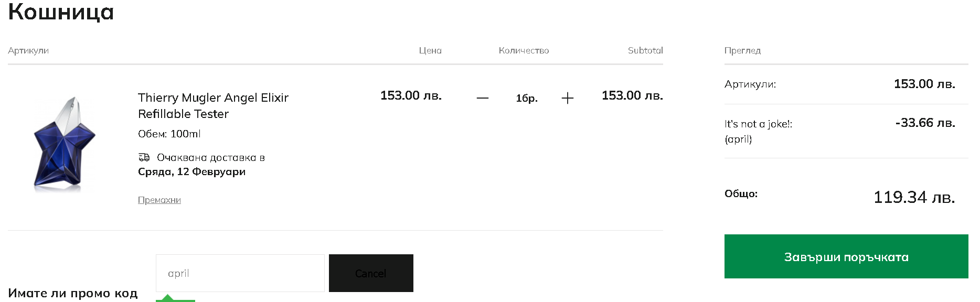Click the 119.34 лв. total amount

click(913, 197)
